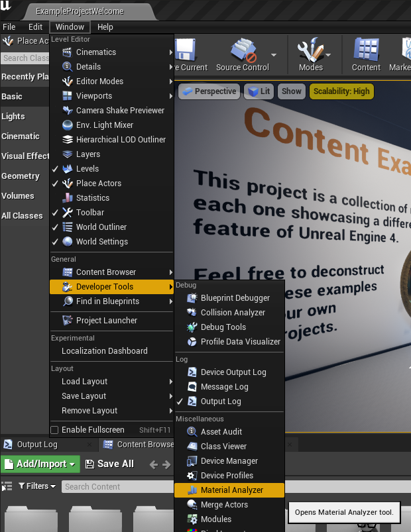Select the Developer Tools menu entry
The image size is (411, 532).
[x=111, y=287]
